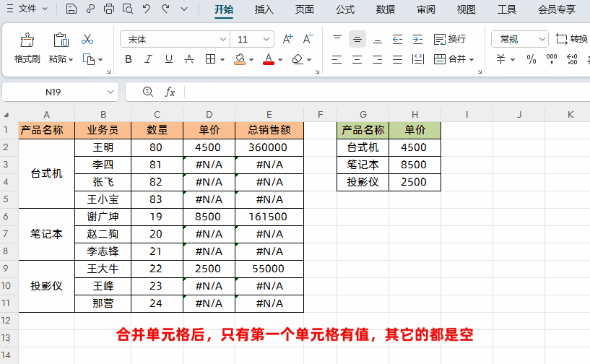590x364 pixels.
Task: Open font color dropdown arrow
Action: pyautogui.click(x=280, y=59)
